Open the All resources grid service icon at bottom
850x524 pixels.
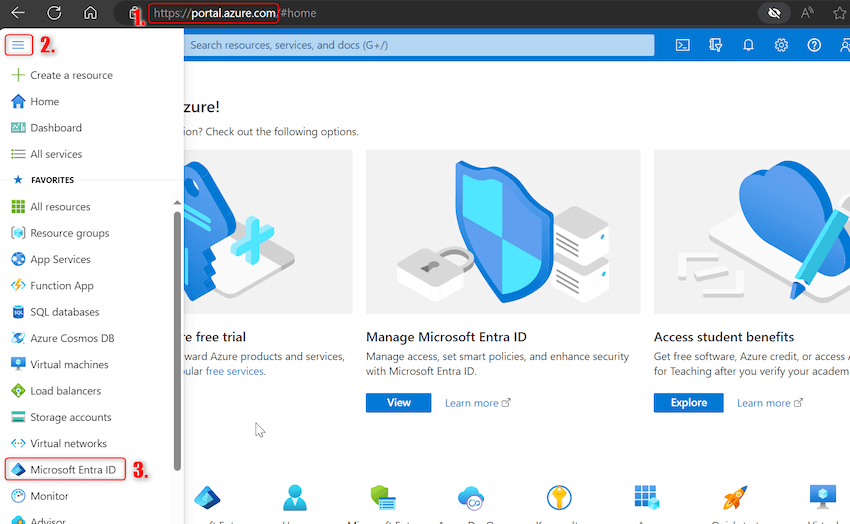coord(647,497)
